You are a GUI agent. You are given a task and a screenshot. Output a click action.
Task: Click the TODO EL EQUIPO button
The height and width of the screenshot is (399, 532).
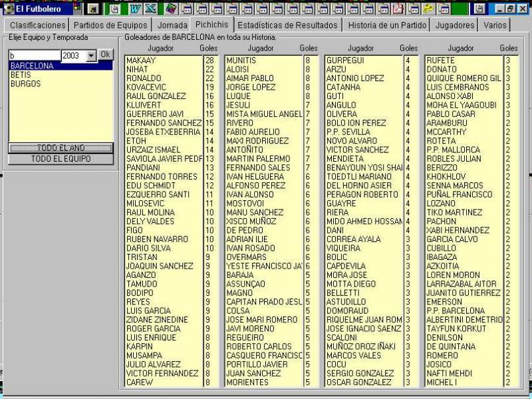61,159
